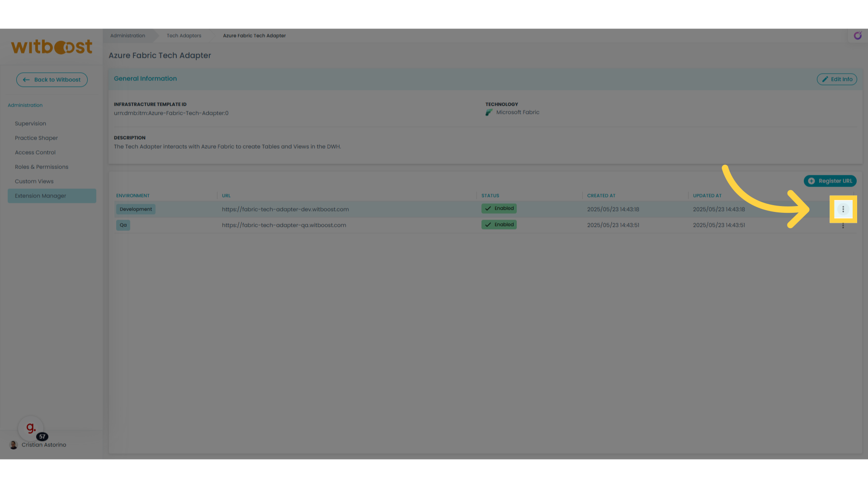Click the infrastructure template ID value
Screen dimensions: 868x488
171,113
